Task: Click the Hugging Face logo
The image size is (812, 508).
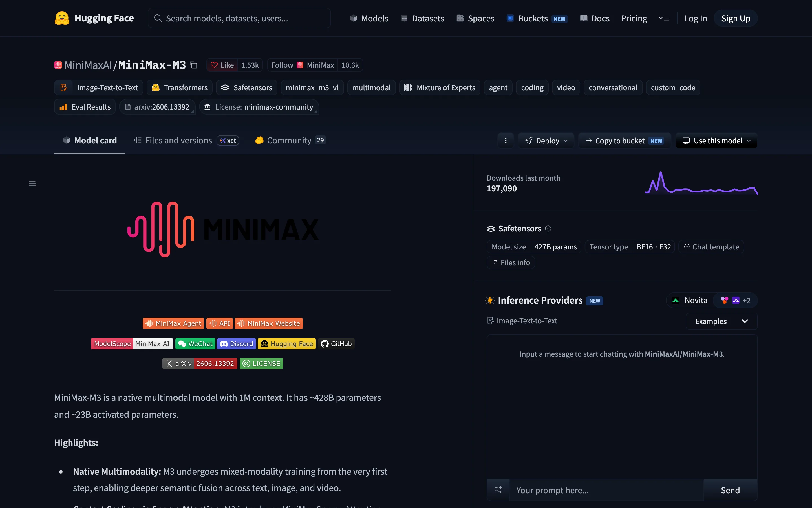Action: pos(94,18)
